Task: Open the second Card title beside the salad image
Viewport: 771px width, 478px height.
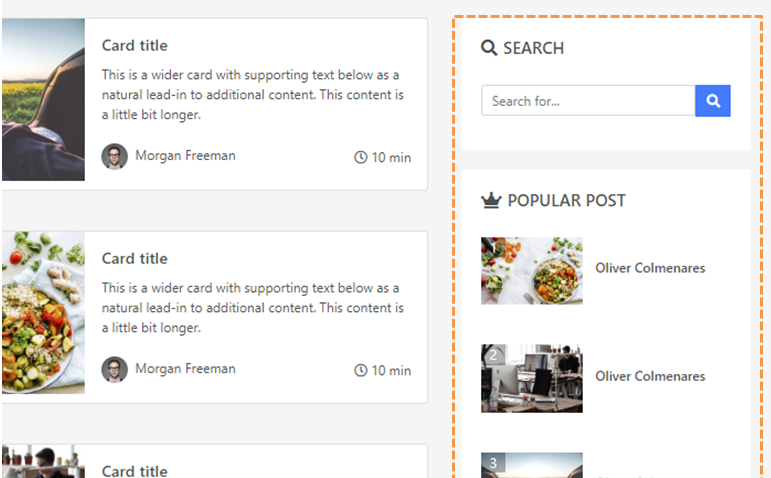Action: pos(135,259)
